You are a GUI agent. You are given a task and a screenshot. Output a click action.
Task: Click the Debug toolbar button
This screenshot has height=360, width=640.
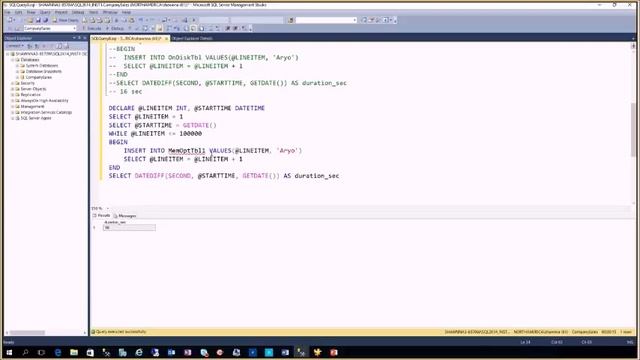[x=115, y=29]
